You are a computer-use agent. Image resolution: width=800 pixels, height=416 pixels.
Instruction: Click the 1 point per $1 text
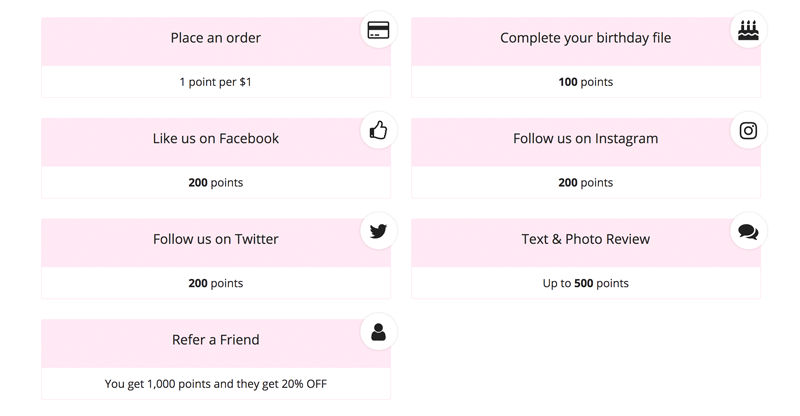[215, 82]
